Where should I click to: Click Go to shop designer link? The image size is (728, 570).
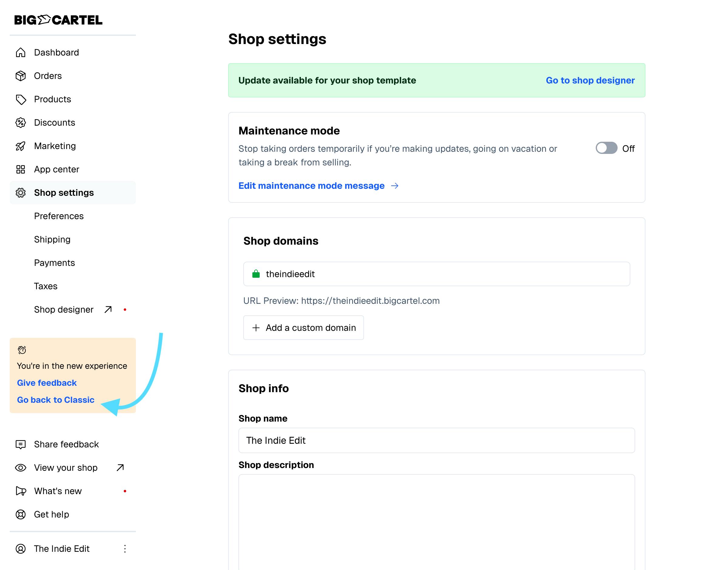[590, 80]
